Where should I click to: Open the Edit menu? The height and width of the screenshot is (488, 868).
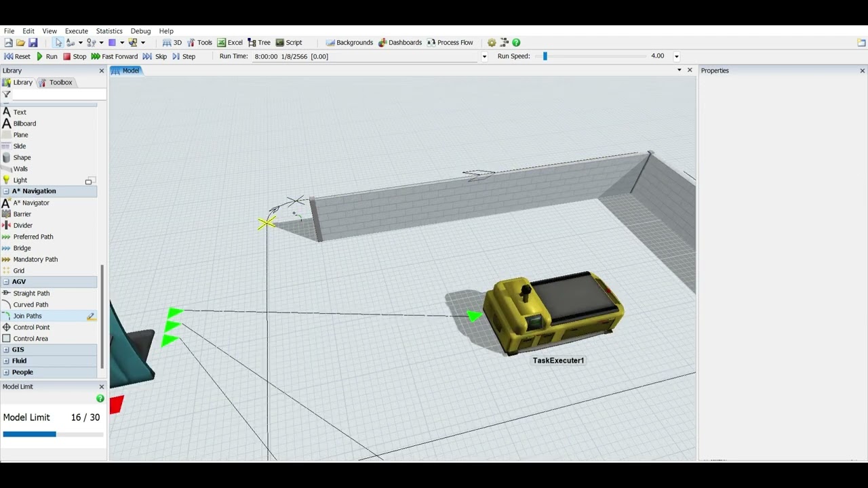pyautogui.click(x=28, y=31)
